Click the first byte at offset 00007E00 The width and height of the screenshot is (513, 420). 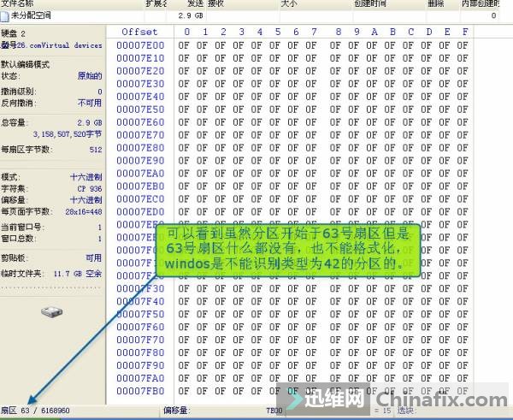(x=184, y=45)
